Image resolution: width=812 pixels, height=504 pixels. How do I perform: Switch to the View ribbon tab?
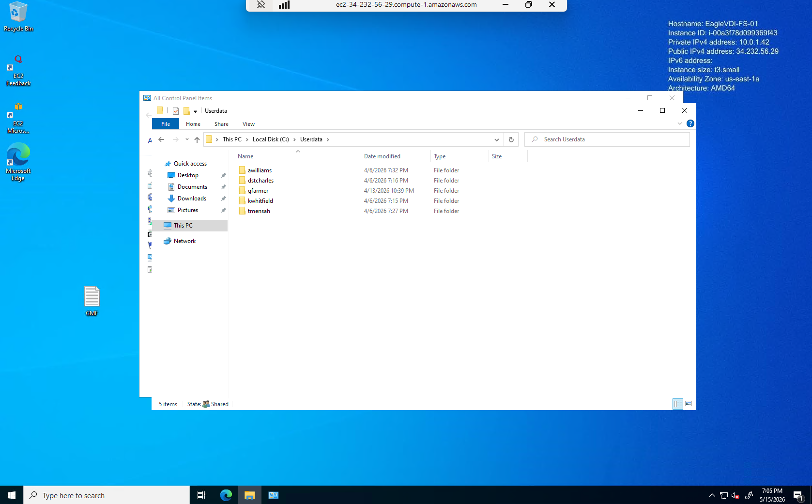tap(248, 124)
